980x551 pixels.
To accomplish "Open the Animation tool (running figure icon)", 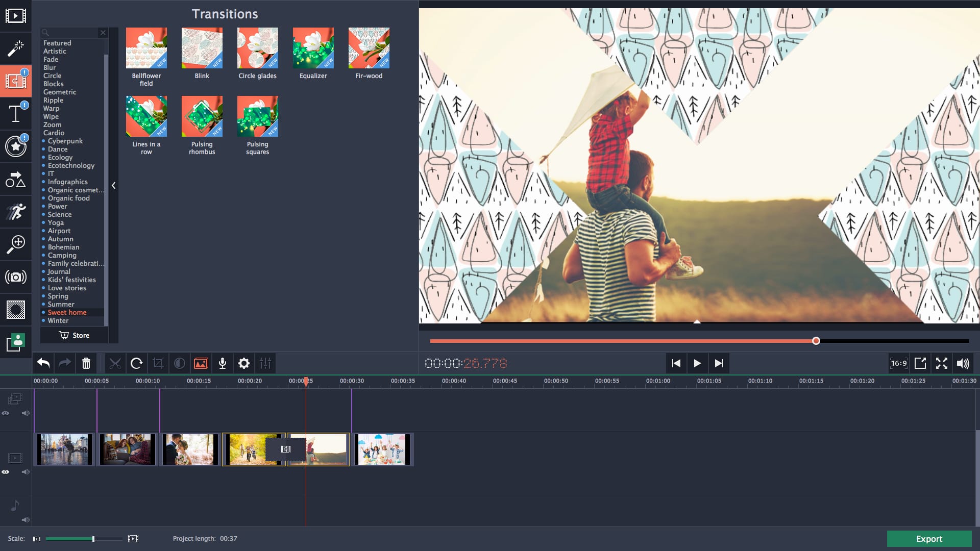I will pos(16,212).
